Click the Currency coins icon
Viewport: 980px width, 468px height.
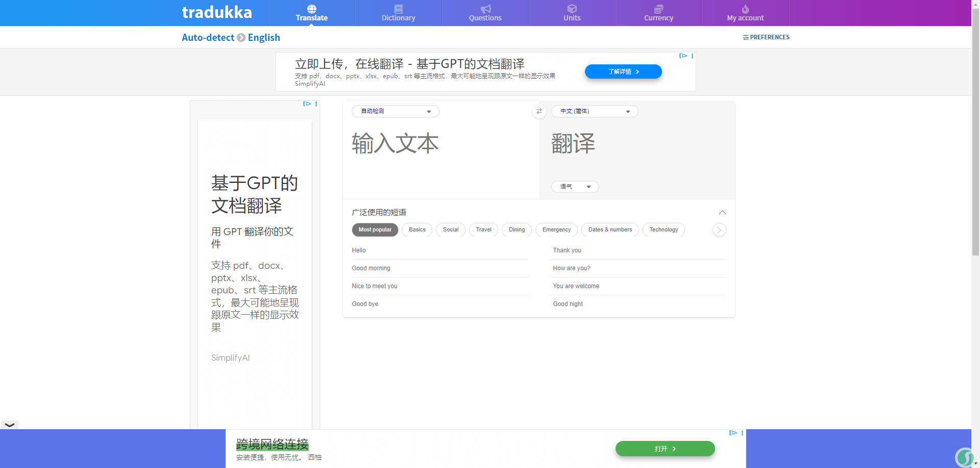tap(658, 9)
